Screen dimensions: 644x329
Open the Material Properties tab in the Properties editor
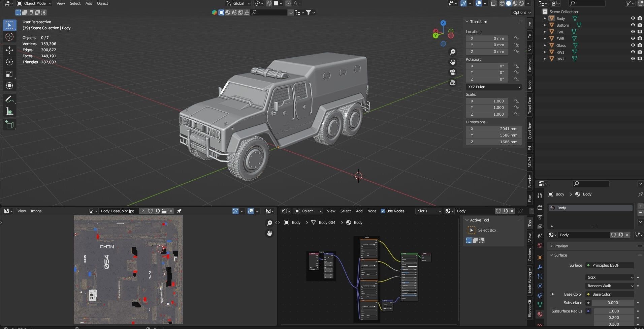pyautogui.click(x=540, y=314)
